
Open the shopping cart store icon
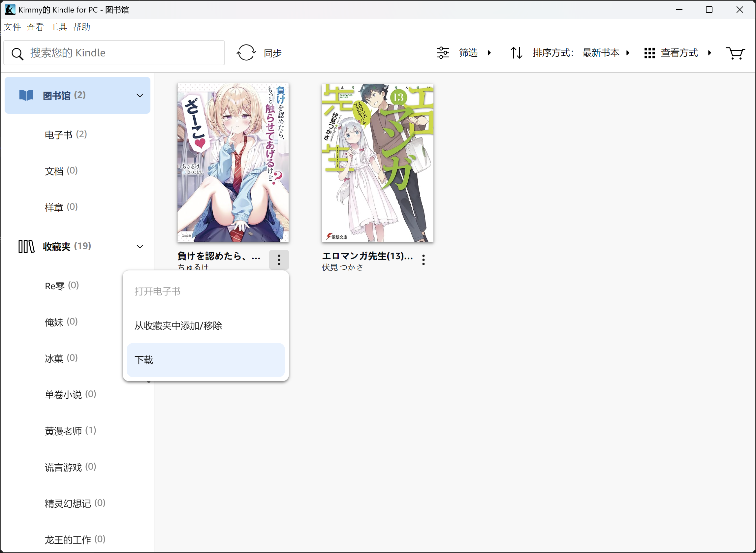click(735, 53)
